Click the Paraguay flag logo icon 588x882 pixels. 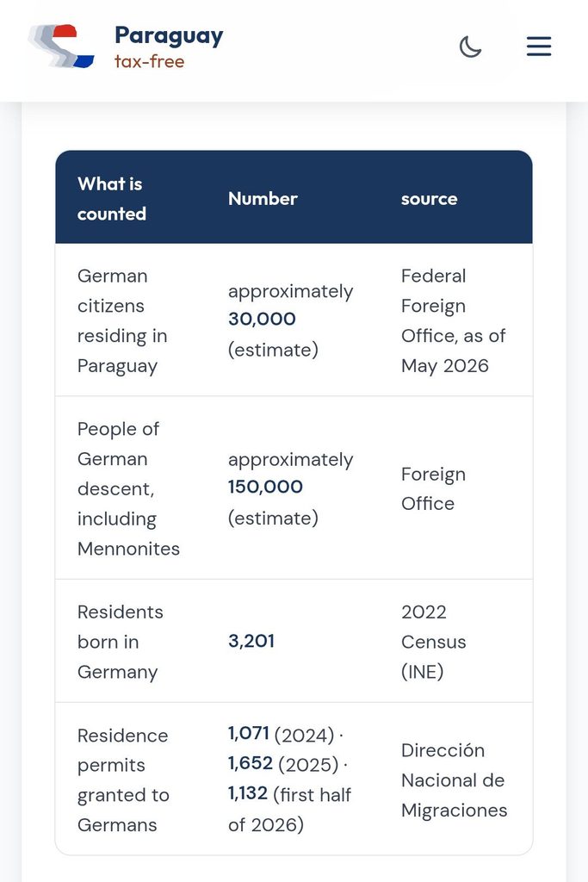pyautogui.click(x=61, y=47)
